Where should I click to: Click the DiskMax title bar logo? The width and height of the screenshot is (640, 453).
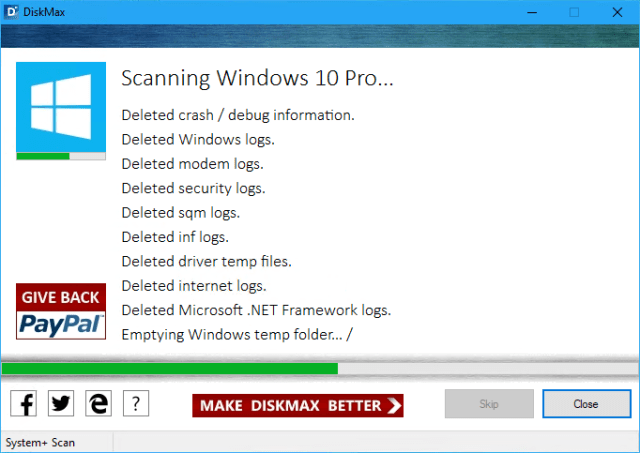[x=11, y=12]
